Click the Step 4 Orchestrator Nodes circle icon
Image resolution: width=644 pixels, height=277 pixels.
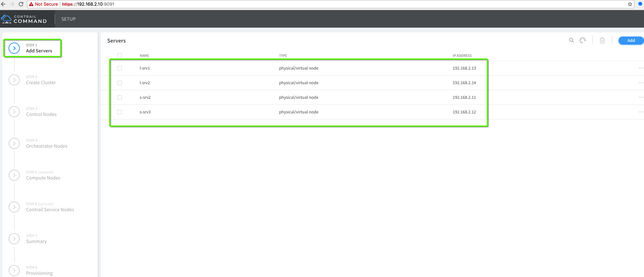[14, 144]
